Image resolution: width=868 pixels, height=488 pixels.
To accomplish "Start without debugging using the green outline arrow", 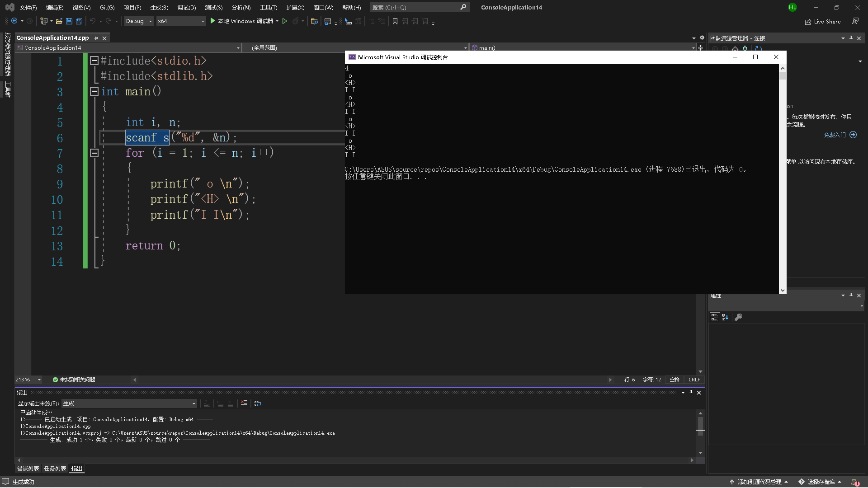I will tap(285, 21).
